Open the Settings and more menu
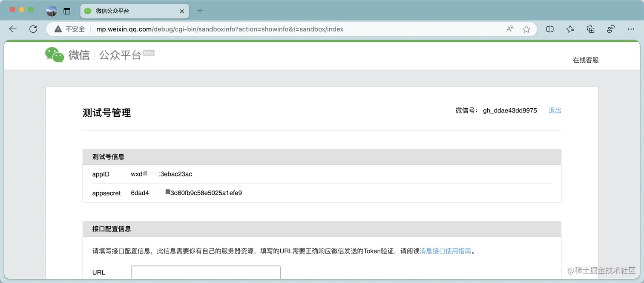644x283 pixels. [631, 29]
